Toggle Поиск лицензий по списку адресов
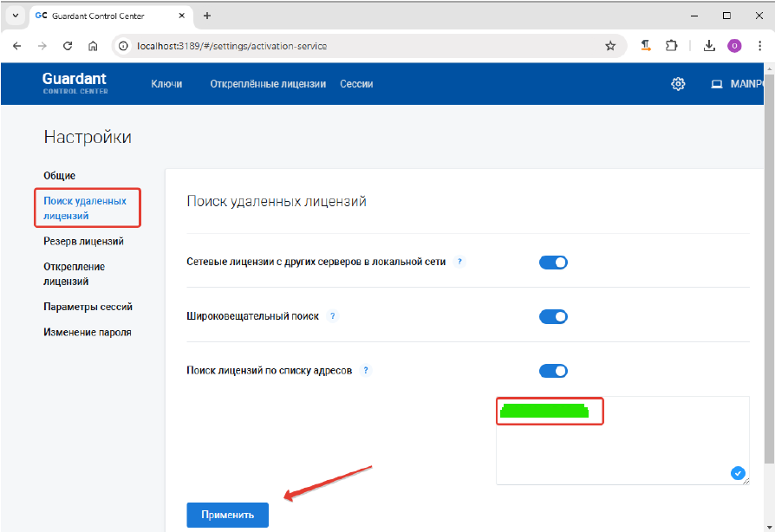This screenshot has width=775, height=532. point(553,371)
